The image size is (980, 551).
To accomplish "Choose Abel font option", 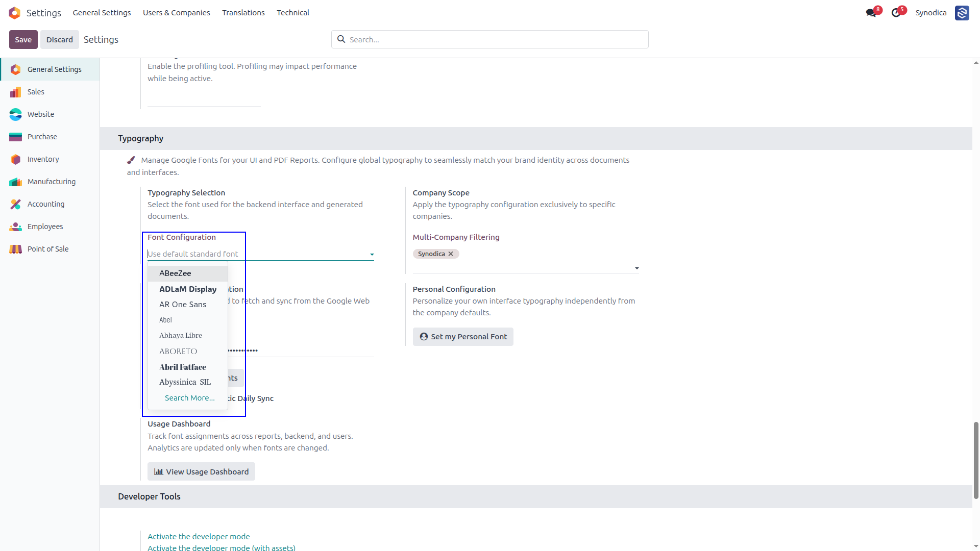I will tap(188, 320).
